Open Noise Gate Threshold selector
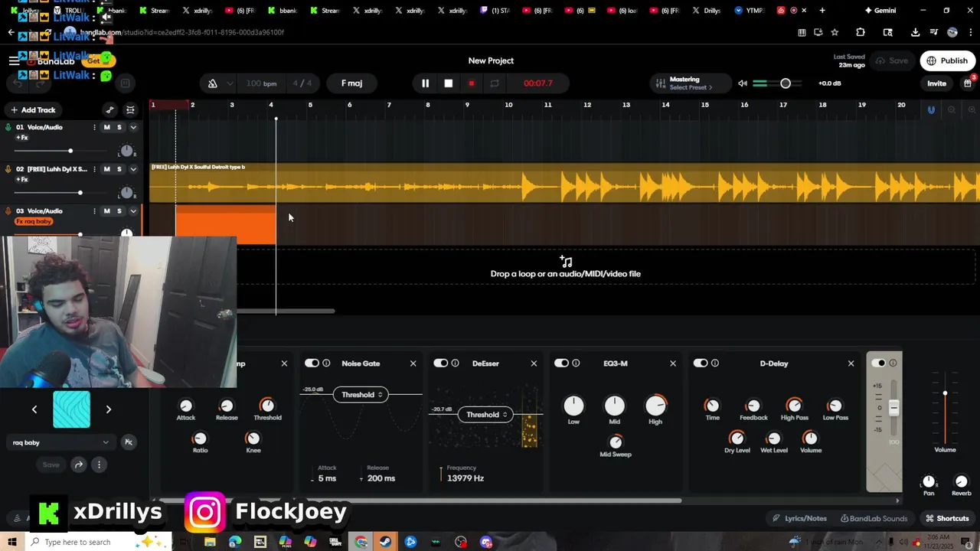980x551 pixels. point(361,395)
